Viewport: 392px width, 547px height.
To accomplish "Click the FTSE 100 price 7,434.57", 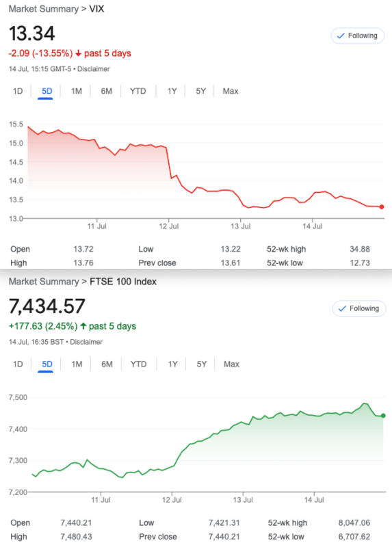I will coord(47,306).
